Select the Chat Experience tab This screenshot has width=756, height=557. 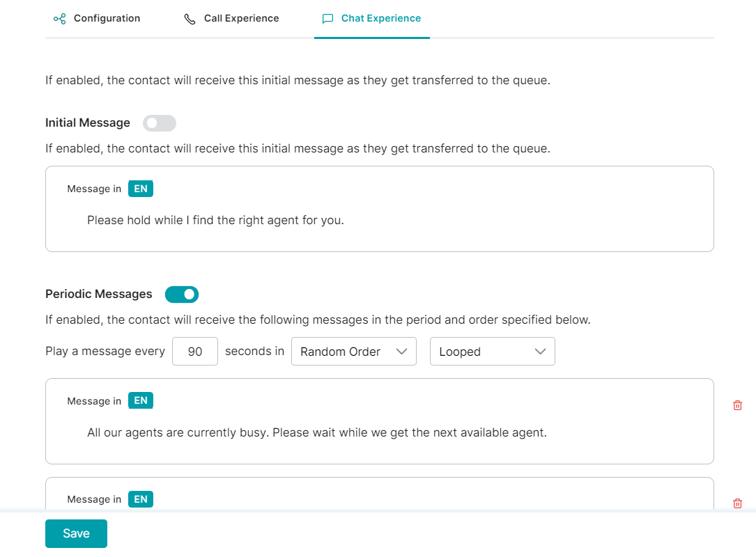[x=372, y=18]
